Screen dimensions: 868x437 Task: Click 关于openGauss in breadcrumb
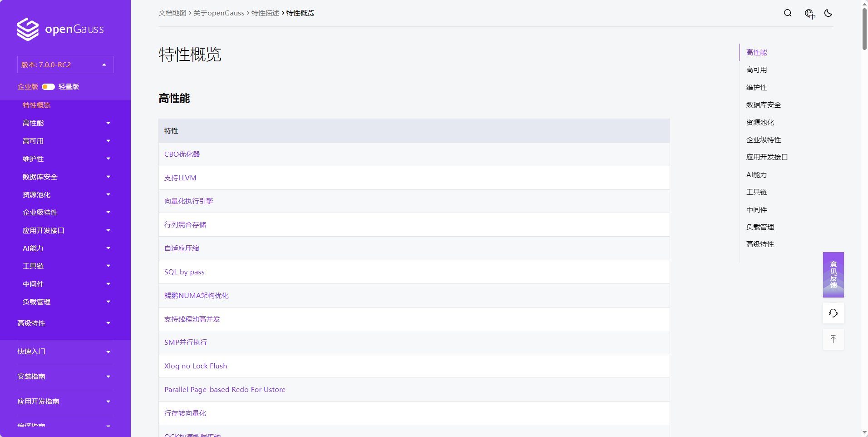coord(219,13)
